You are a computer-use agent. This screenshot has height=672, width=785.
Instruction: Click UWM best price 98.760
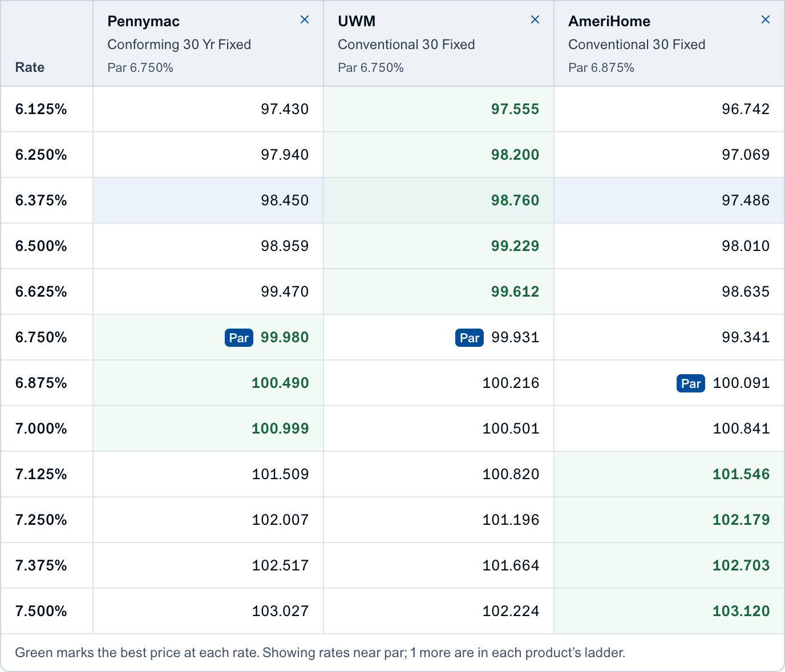click(515, 200)
